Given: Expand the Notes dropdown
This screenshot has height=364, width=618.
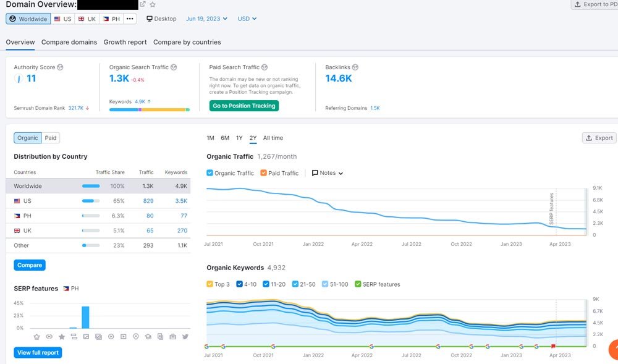Looking at the screenshot, I should click(328, 173).
